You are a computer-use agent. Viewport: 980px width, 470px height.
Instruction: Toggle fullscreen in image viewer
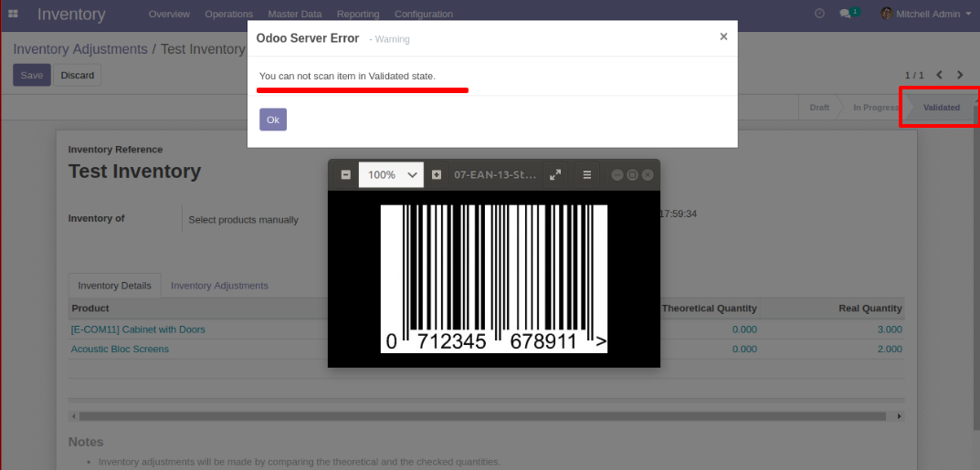[x=555, y=175]
